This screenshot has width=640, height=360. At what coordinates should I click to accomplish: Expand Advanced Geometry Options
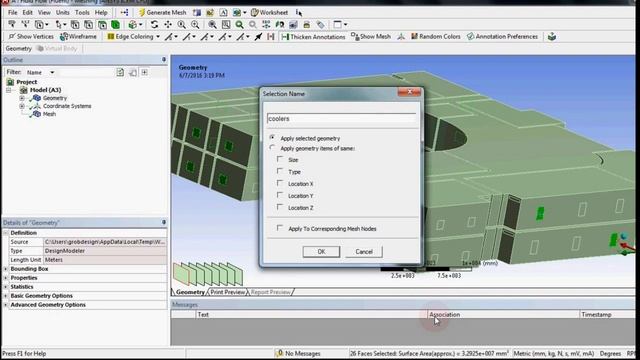(6, 305)
